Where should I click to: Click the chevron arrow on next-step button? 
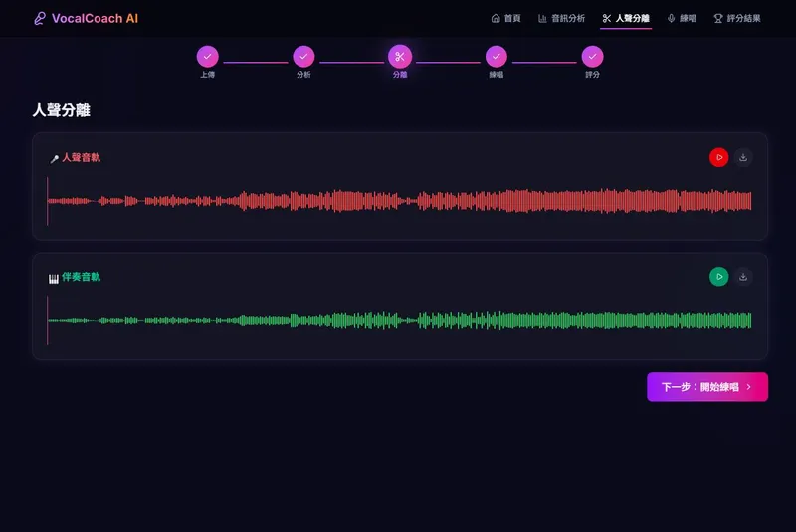[749, 387]
